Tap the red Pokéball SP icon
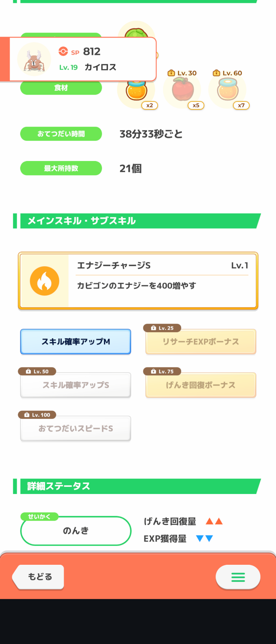 point(63,52)
